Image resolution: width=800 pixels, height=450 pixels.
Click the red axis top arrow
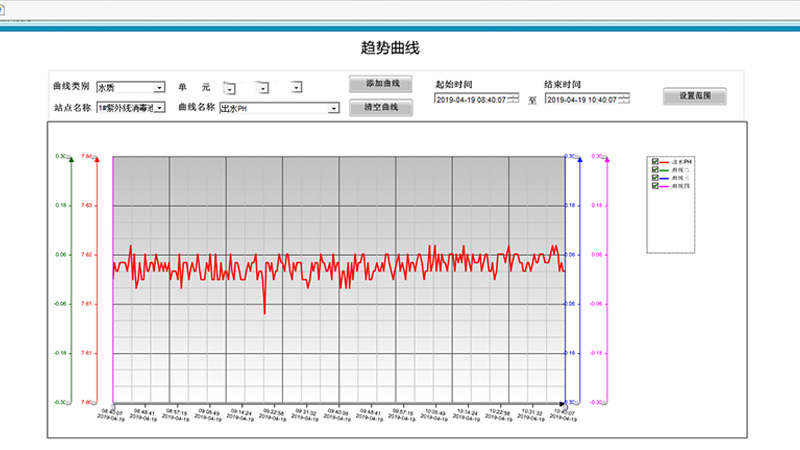tap(95, 158)
